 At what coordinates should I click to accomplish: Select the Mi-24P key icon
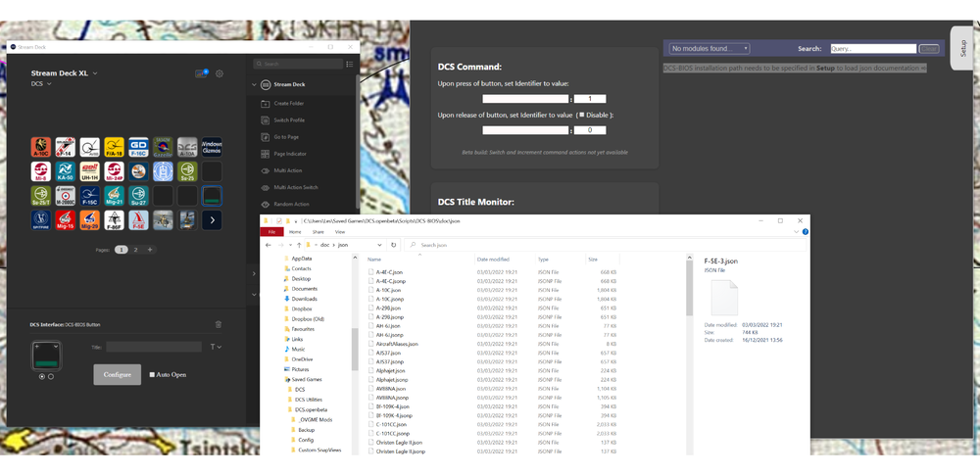[114, 171]
